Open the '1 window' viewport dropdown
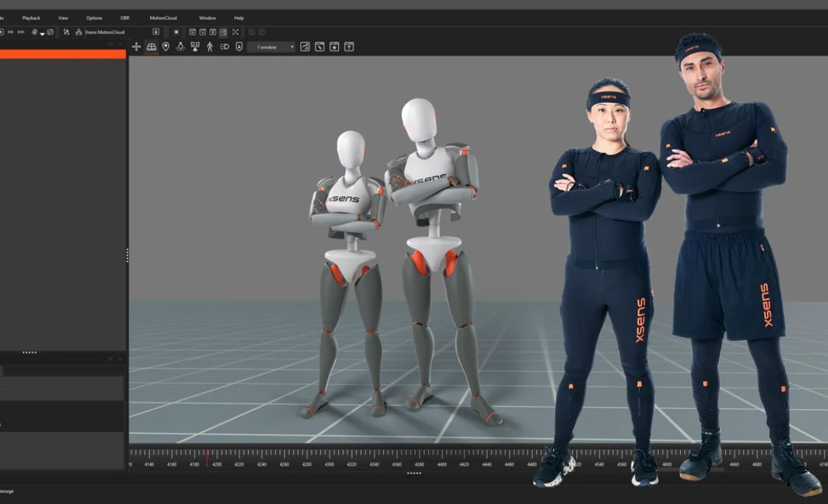828x504 pixels. [x=271, y=47]
